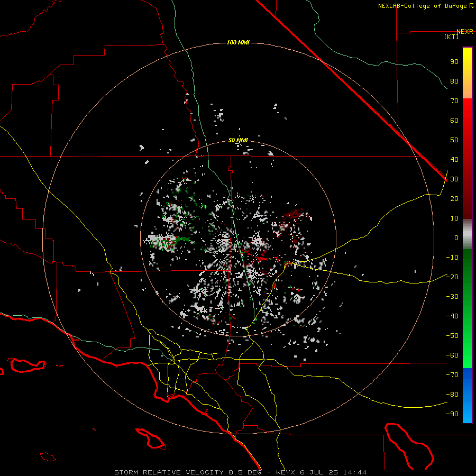Screen dimensions: 476x476
Task: Click the 30 value on the velocity scale
Action: [454, 179]
